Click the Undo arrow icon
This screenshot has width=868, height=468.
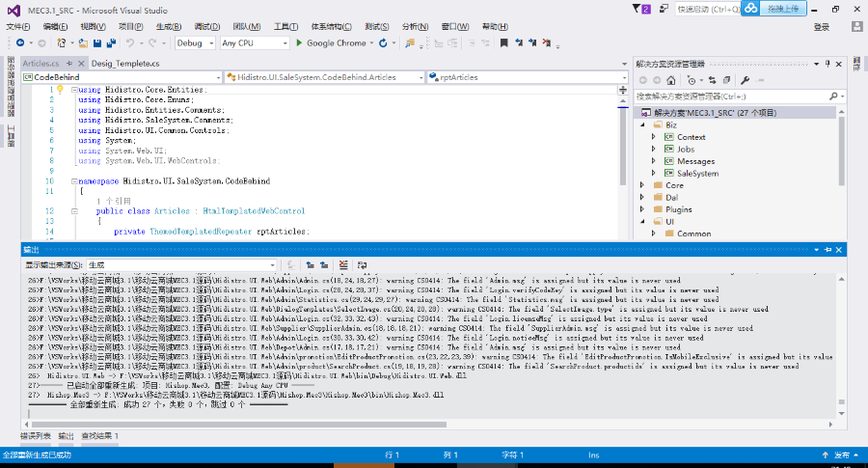(130, 42)
